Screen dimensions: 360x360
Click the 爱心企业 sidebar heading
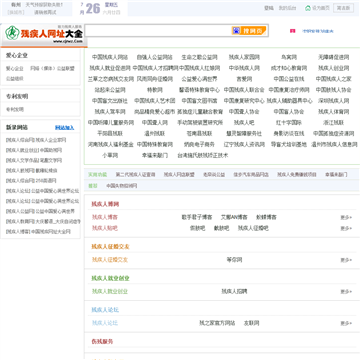click(x=17, y=55)
